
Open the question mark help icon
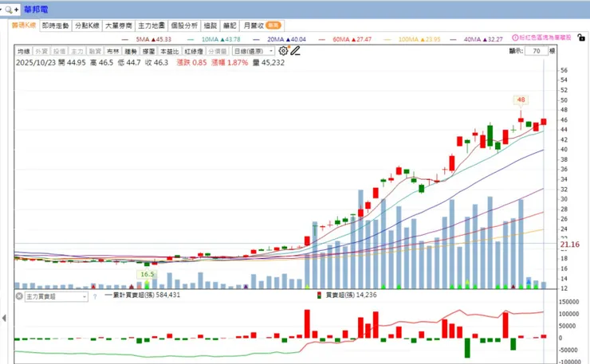click(95, 296)
